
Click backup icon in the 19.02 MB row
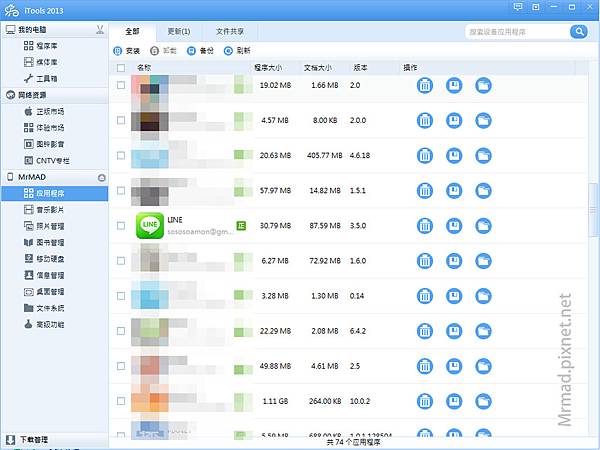(454, 85)
